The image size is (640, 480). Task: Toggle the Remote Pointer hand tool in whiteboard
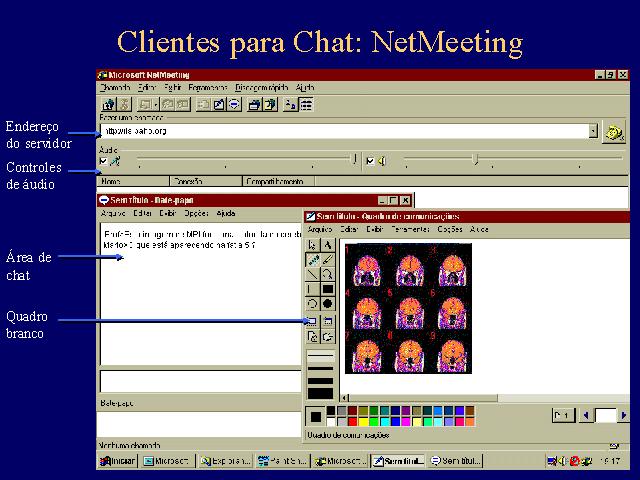pos(327,337)
